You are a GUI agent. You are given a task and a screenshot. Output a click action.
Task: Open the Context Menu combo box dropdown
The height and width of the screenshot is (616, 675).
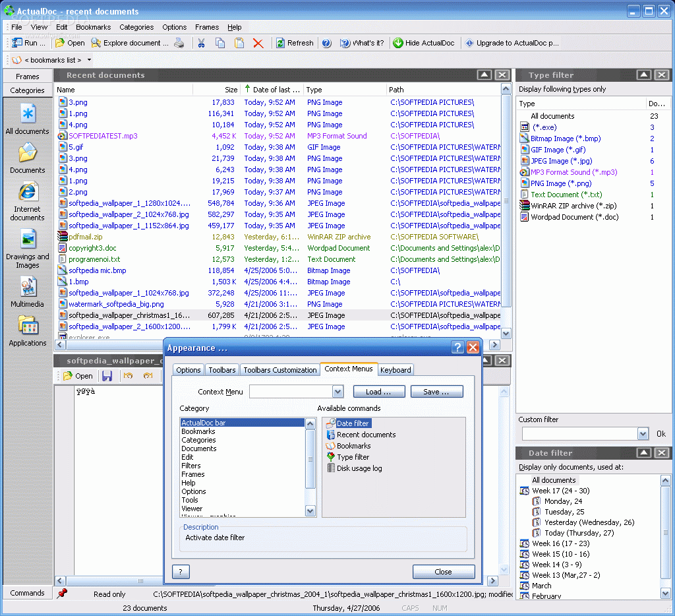click(x=338, y=392)
